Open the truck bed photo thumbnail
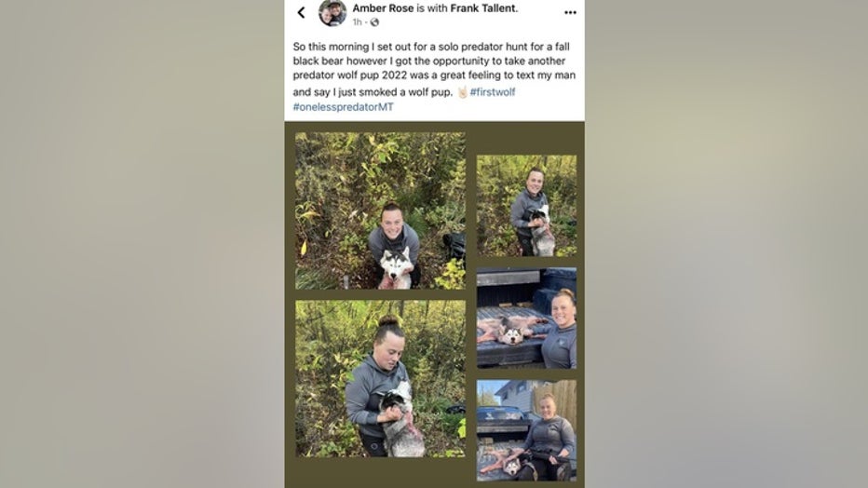The height and width of the screenshot is (488, 868). (x=526, y=319)
